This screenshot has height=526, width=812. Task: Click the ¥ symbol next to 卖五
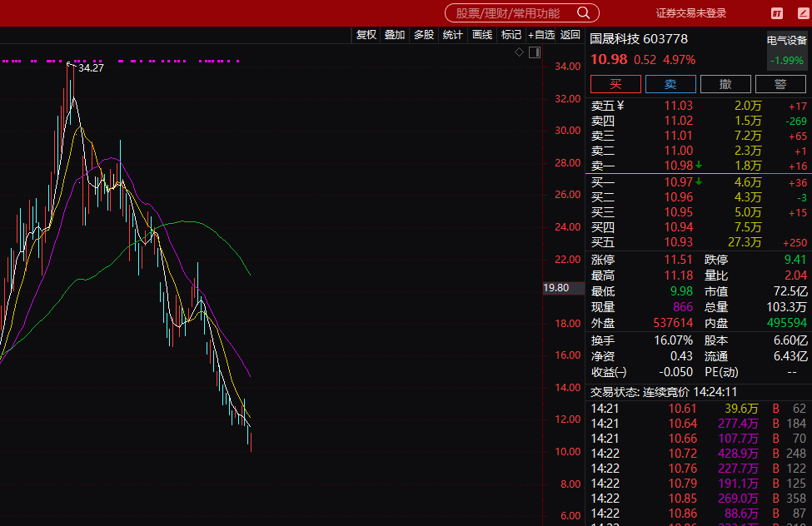tap(620, 106)
